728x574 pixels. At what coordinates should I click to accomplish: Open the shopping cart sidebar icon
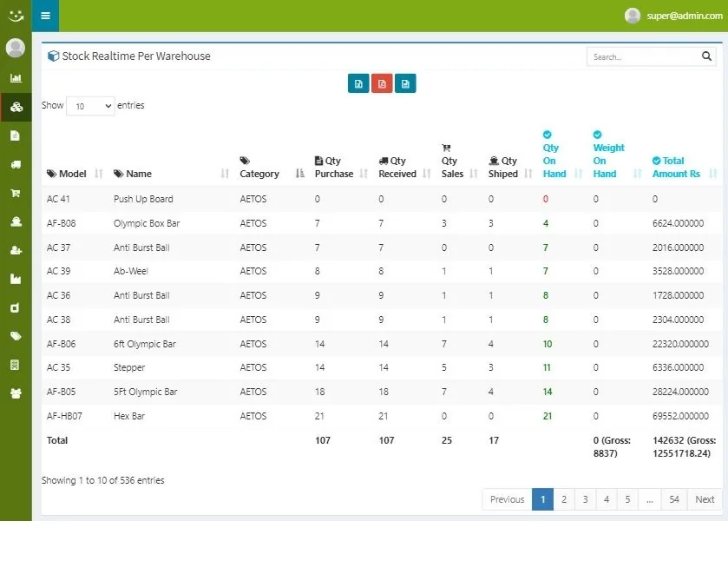16,193
